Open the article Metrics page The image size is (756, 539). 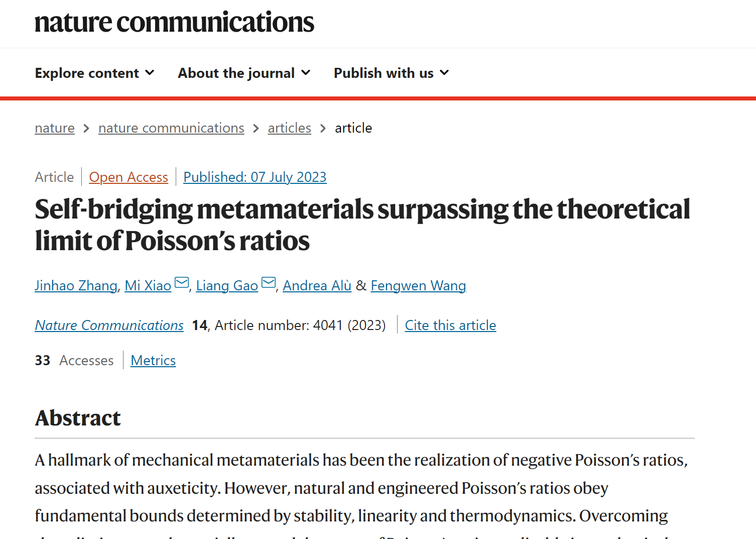point(153,361)
